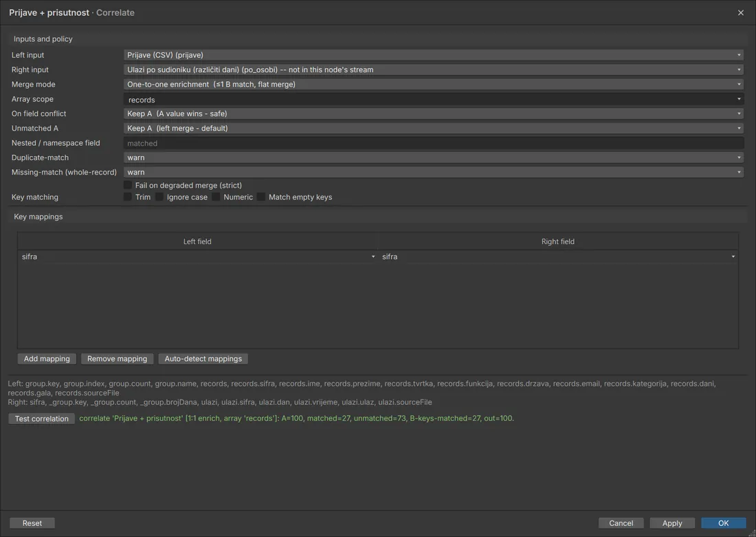
Task: Open the Left input dropdown
Action: [x=434, y=55]
